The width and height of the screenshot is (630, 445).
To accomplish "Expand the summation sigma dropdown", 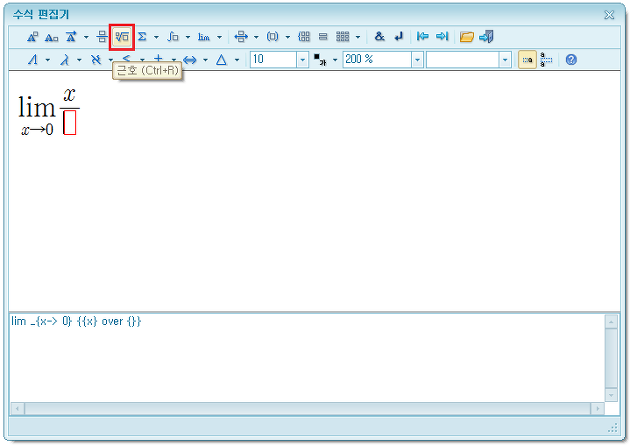I will pos(156,37).
